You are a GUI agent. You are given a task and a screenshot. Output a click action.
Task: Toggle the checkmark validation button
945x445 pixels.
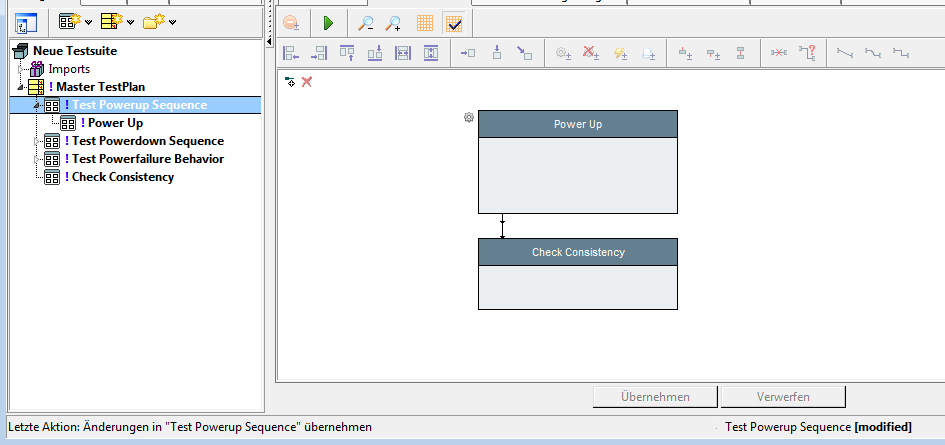pos(454,23)
